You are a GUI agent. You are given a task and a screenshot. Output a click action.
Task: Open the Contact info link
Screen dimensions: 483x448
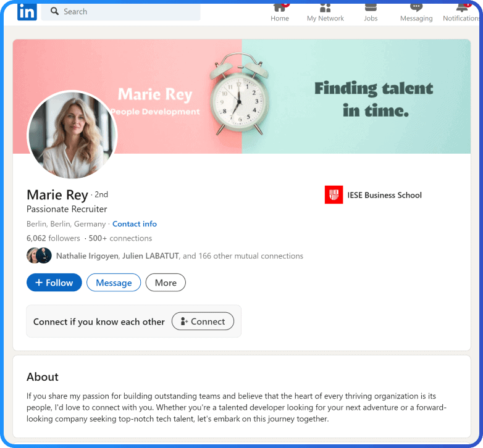(x=135, y=224)
